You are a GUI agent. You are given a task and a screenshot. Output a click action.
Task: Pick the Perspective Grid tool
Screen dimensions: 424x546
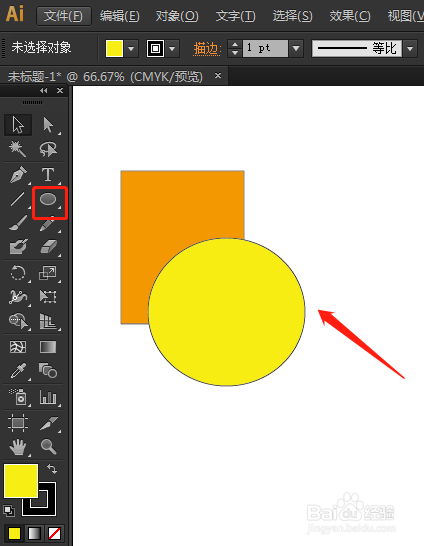pyautogui.click(x=48, y=321)
